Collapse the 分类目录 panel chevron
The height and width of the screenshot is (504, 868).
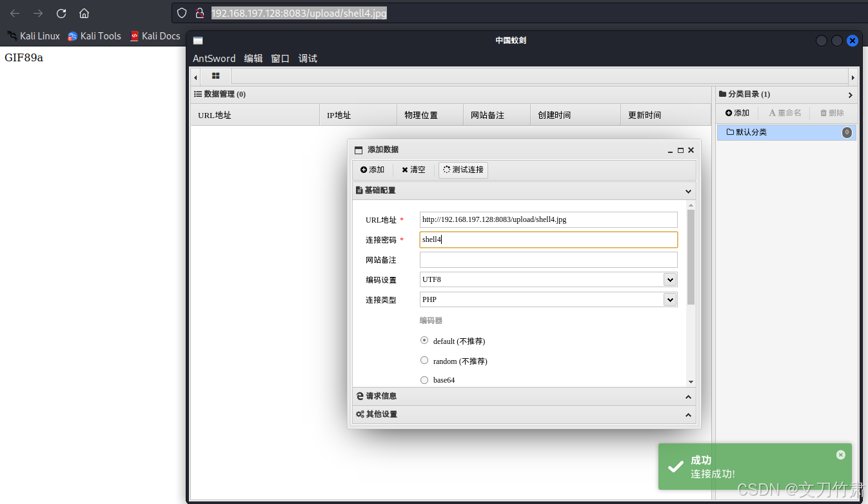pyautogui.click(x=850, y=95)
